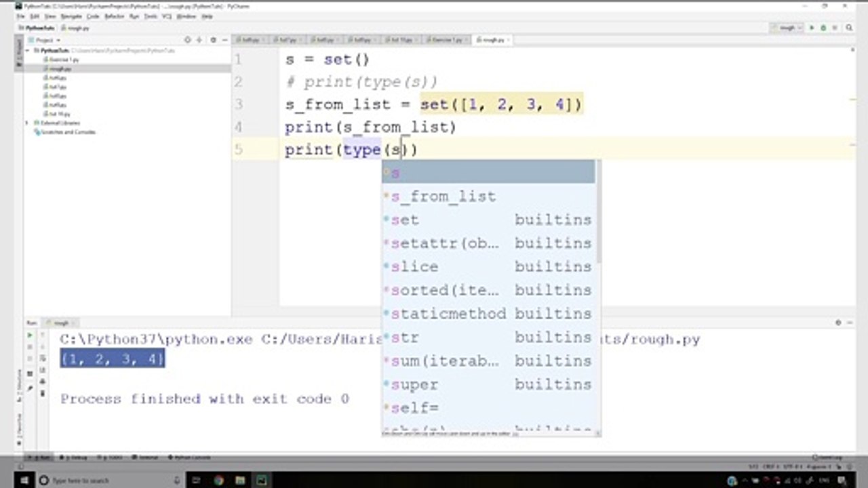
Task: Choose 'set' builtins completion
Action: [x=488, y=220]
